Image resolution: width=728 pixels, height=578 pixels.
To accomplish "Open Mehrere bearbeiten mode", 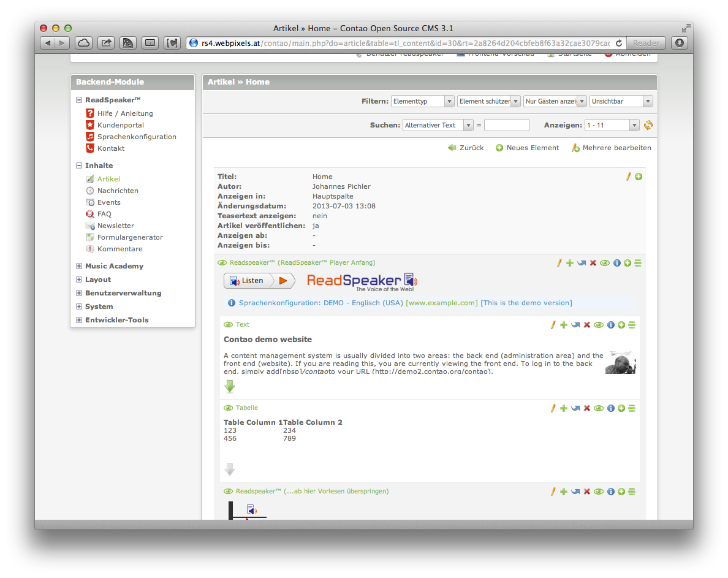I will coord(611,148).
